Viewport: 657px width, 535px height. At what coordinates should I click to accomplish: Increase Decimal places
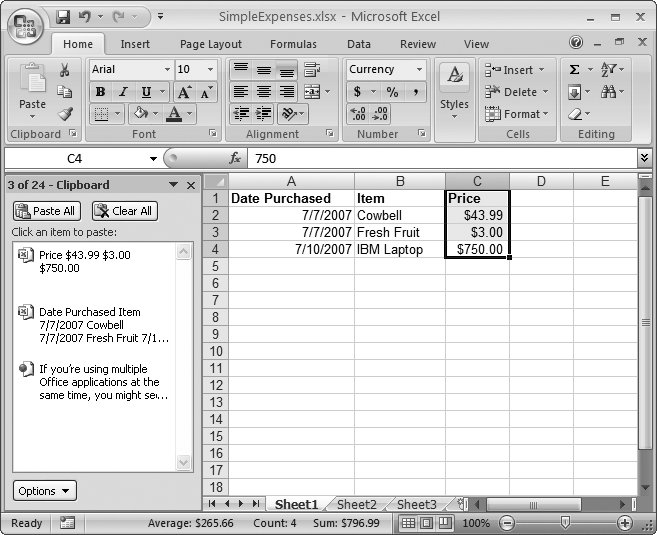pos(358,114)
